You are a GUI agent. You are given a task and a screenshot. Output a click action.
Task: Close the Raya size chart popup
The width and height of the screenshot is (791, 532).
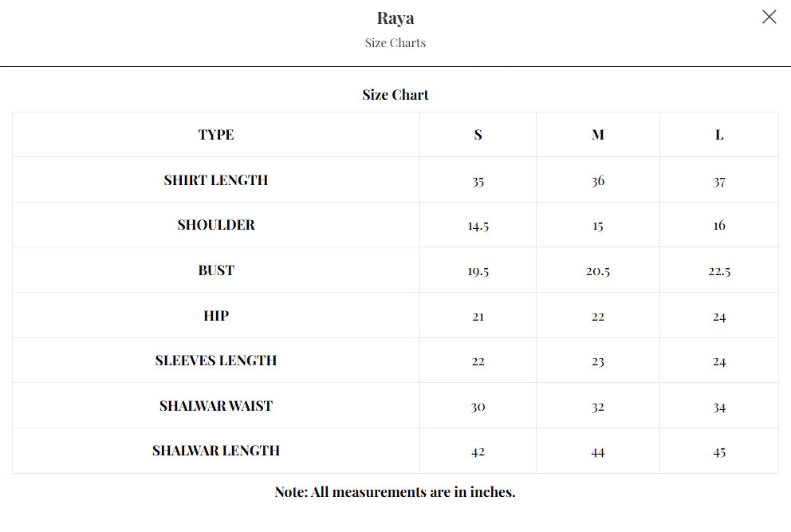point(769,17)
